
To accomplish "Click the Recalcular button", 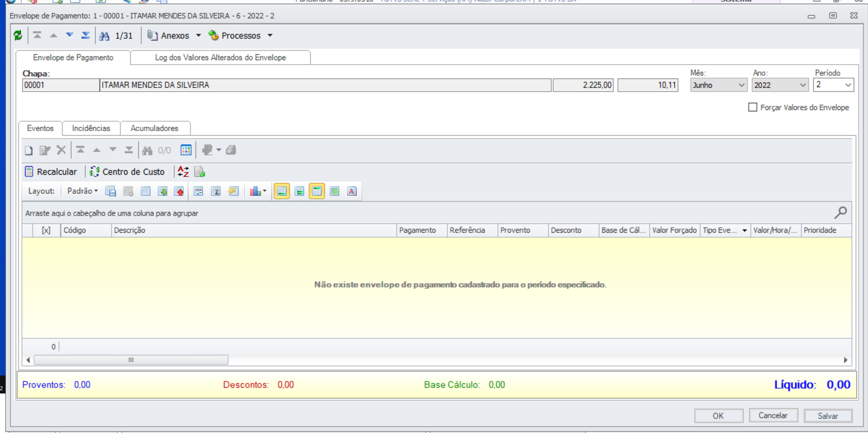I will (x=51, y=172).
